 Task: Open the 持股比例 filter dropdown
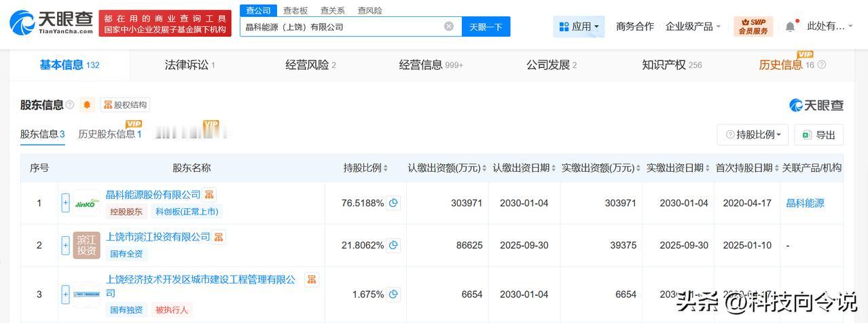(x=753, y=134)
